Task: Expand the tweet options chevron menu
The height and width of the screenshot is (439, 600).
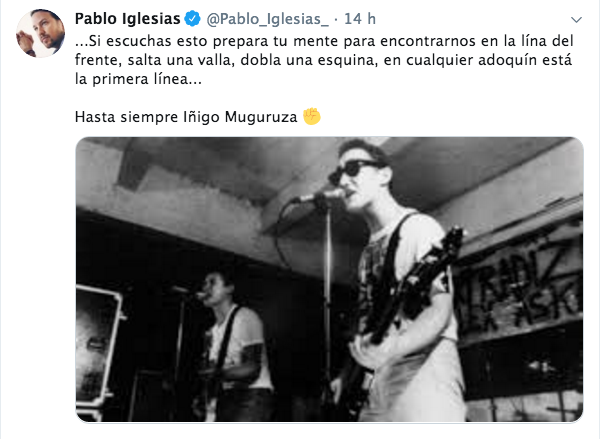Action: tap(576, 20)
